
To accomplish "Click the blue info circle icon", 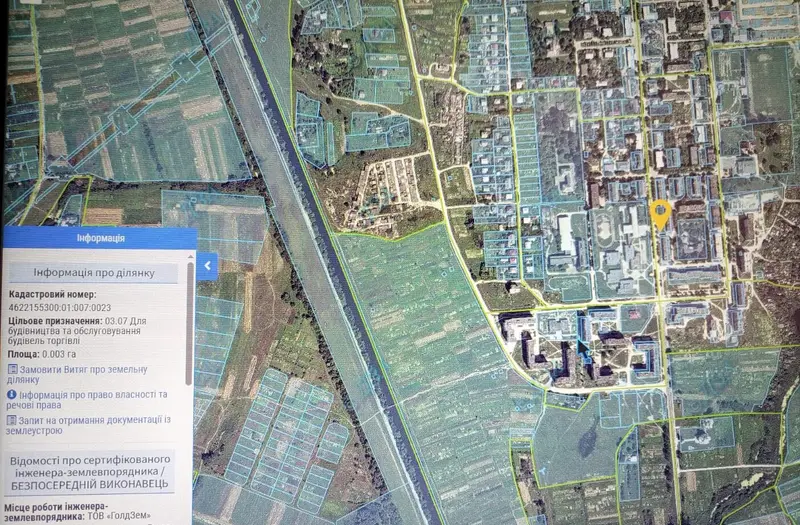I will point(12,394).
